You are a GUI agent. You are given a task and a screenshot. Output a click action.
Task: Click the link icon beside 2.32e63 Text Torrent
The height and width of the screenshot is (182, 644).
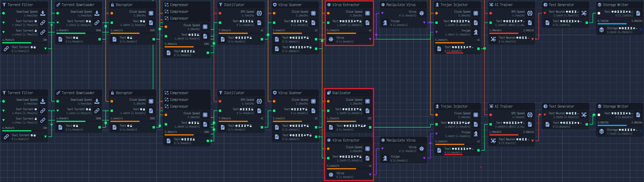tap(97, 23)
